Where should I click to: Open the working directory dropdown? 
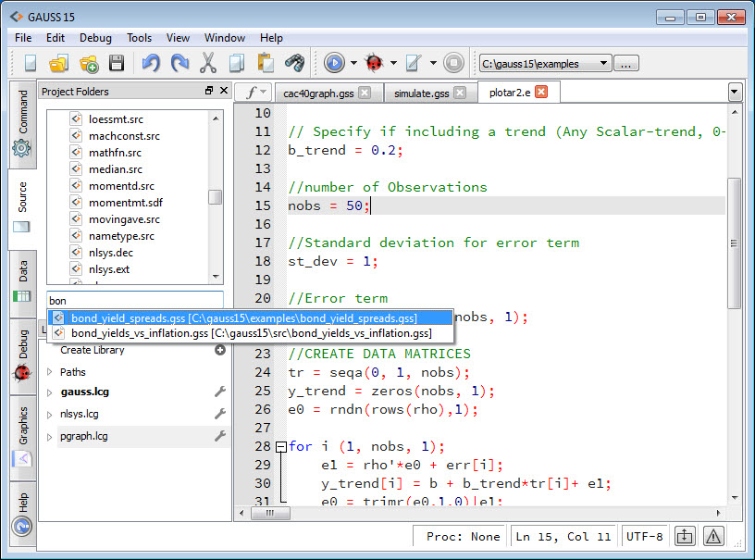(x=603, y=64)
